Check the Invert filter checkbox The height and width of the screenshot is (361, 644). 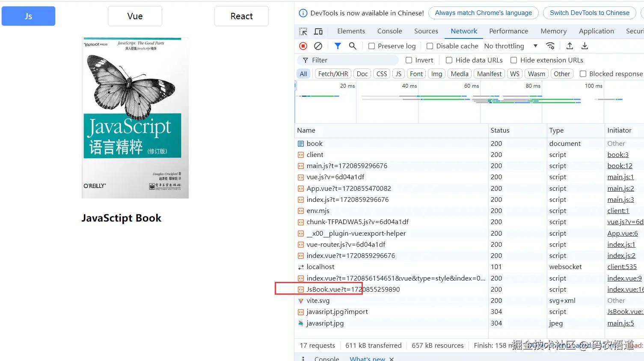click(409, 60)
